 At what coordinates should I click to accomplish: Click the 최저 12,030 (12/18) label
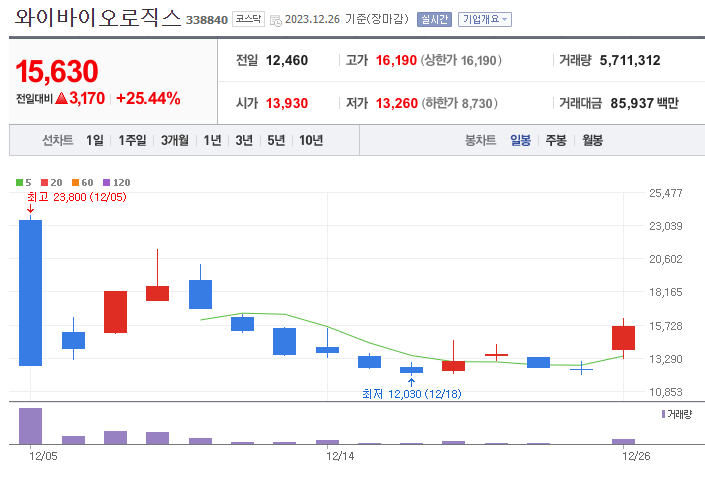pos(412,394)
